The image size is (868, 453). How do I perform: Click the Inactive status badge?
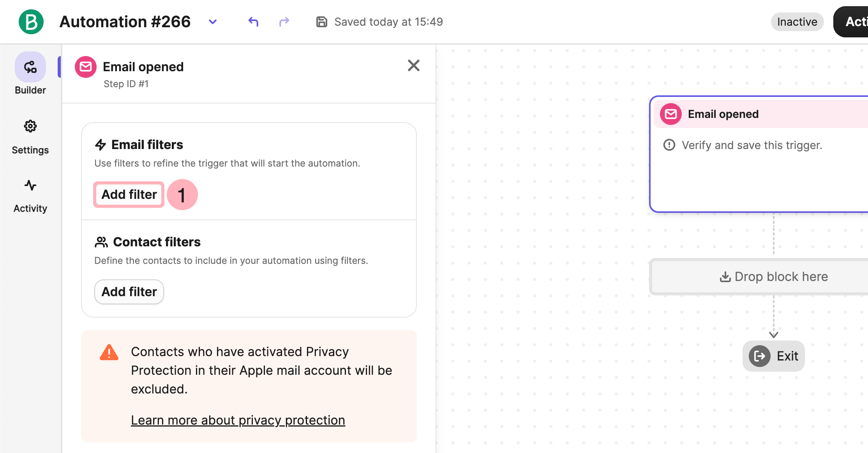point(797,22)
